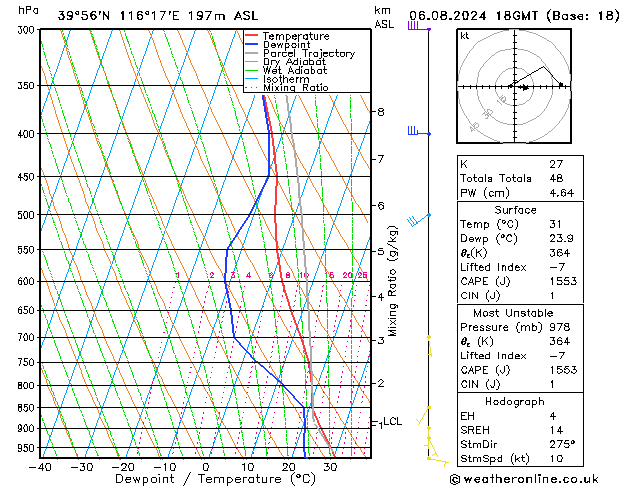Viewport: 629px width, 486px height.
Task: Click the 'kt' label in the hodograph
Action: tap(465, 36)
